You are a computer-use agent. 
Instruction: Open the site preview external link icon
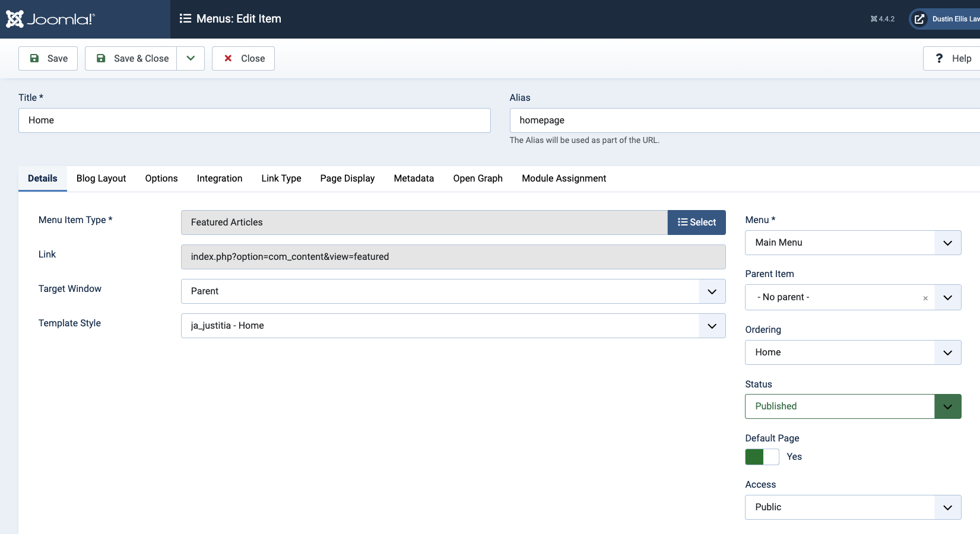(x=919, y=19)
